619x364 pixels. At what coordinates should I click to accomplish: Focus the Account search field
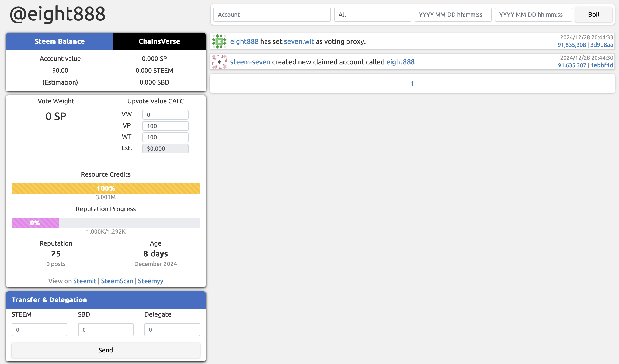272,15
